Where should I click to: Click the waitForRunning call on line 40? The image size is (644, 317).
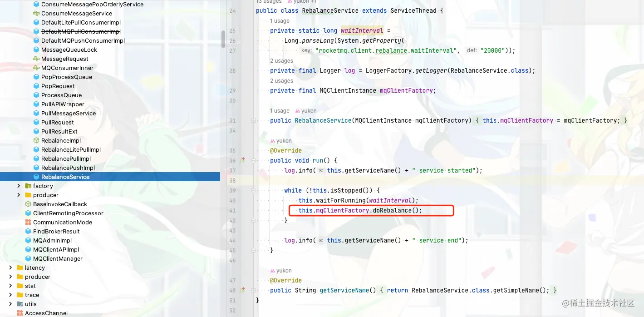pos(341,200)
